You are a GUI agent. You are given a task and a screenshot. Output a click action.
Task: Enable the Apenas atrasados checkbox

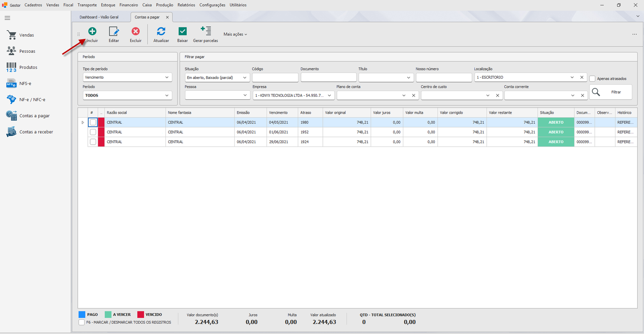(592, 79)
